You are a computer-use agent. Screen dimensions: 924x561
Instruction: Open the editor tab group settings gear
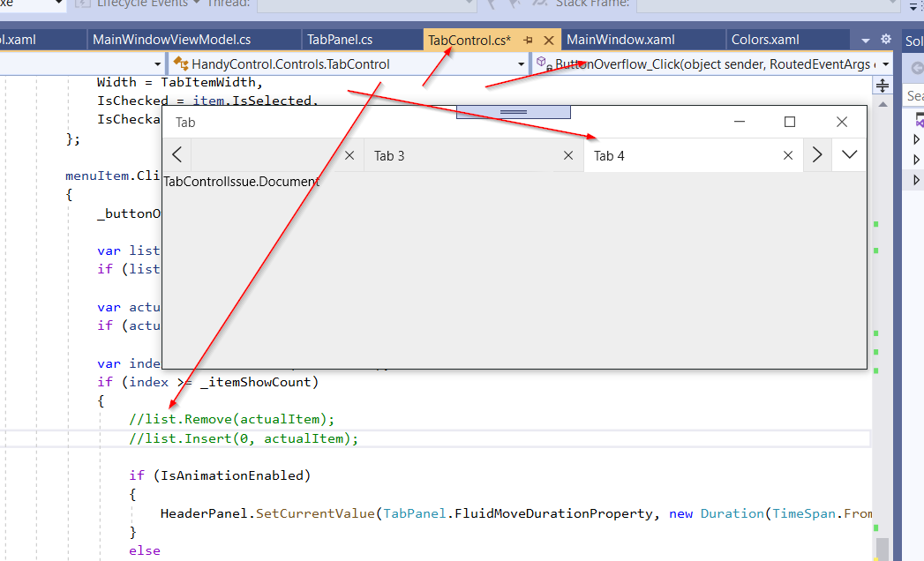click(885, 40)
